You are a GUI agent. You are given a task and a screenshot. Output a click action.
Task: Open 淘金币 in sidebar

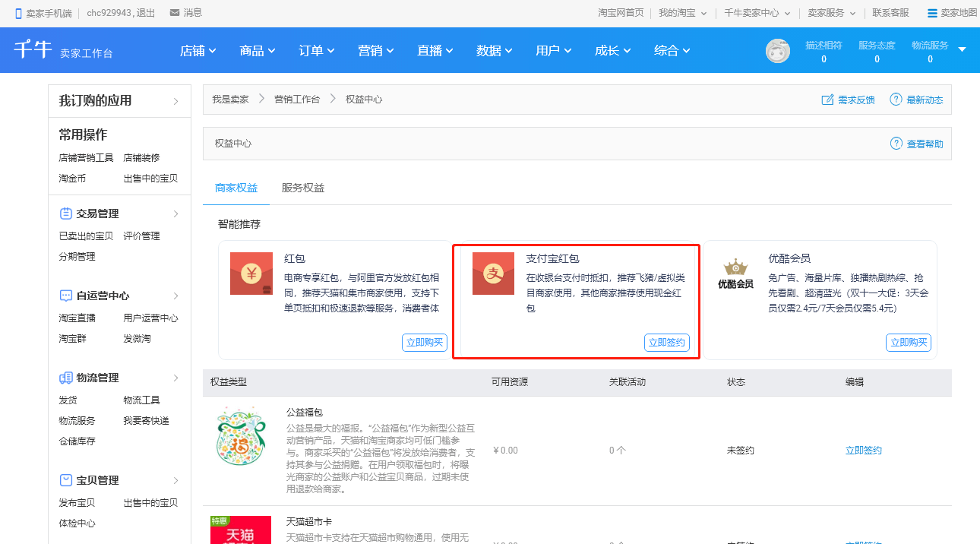[x=72, y=179]
